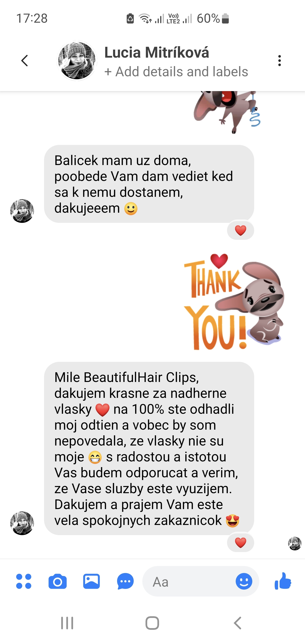
Task: Tap the small seen-by avatar indicator
Action: 295,544
